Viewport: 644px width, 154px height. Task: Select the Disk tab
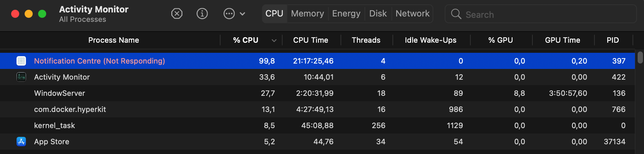(378, 14)
